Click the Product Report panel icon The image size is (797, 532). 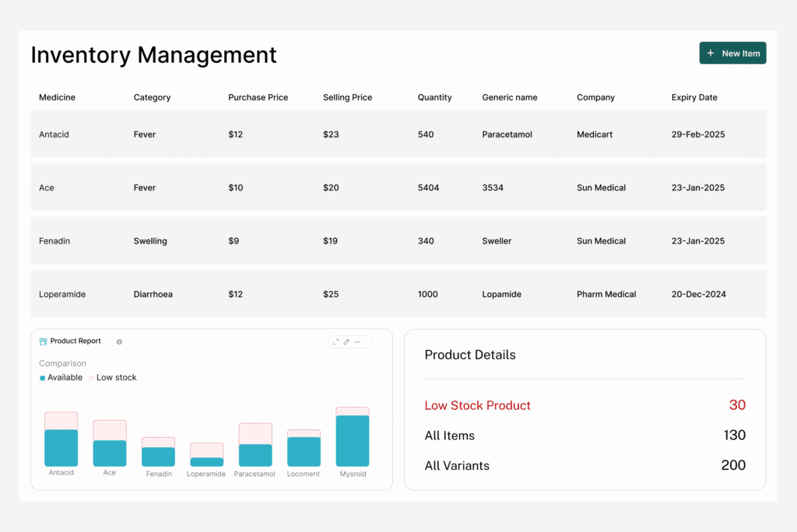[x=44, y=341]
